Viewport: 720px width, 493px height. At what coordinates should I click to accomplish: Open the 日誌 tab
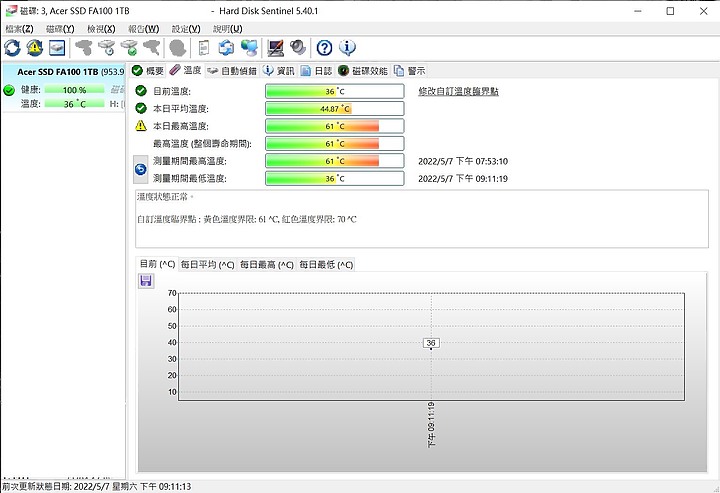click(316, 71)
